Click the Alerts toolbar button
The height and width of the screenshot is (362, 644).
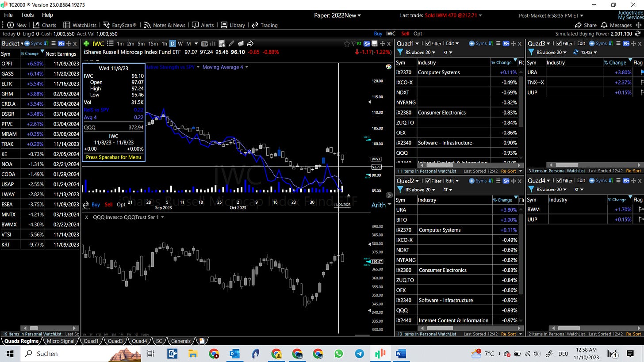point(203,25)
